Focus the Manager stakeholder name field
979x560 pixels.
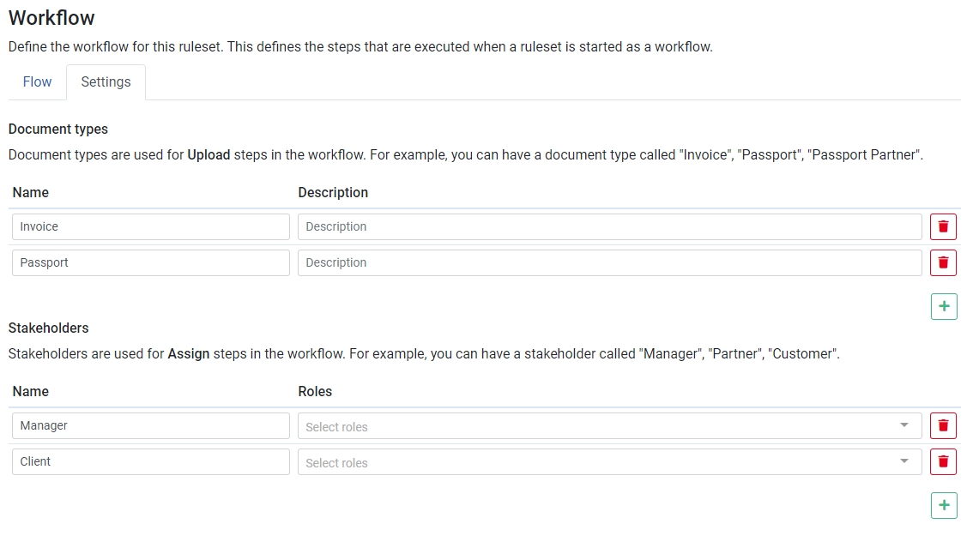pyautogui.click(x=151, y=425)
